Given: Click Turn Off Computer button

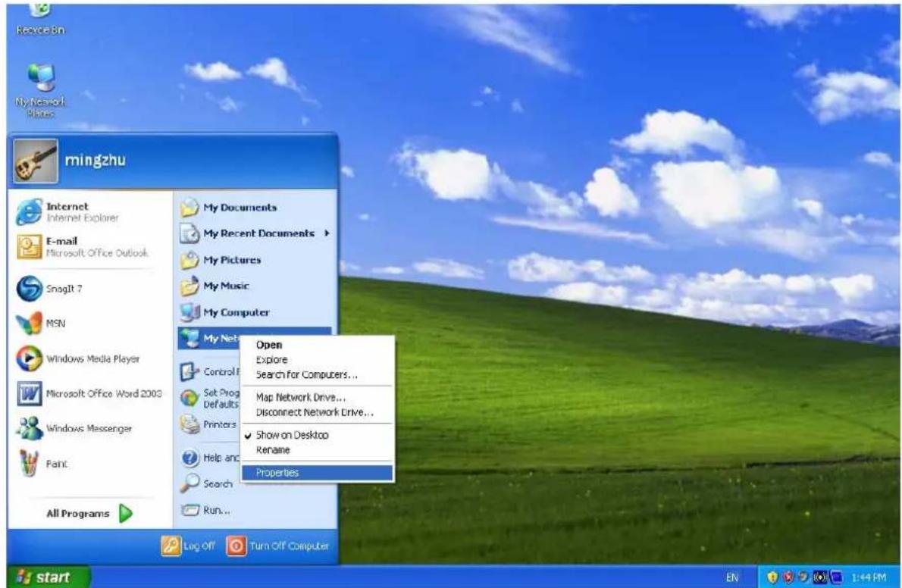Looking at the screenshot, I should point(278,546).
